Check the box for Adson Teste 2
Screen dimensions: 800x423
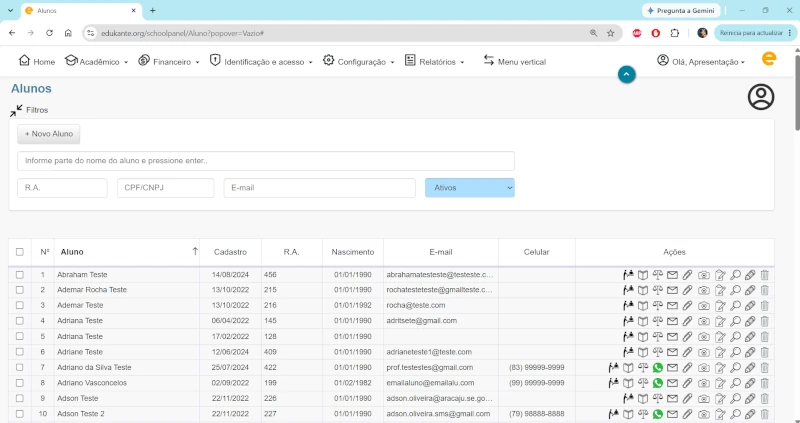click(19, 414)
